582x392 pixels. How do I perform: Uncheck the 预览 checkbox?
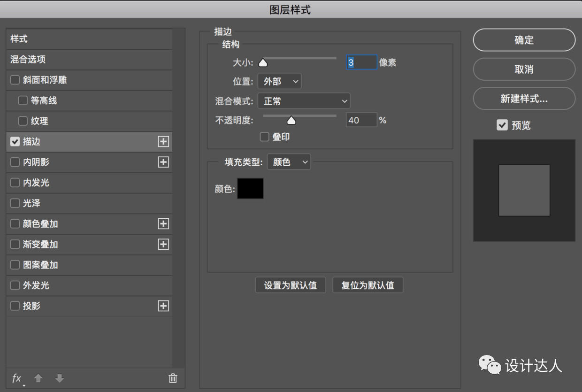(502, 125)
